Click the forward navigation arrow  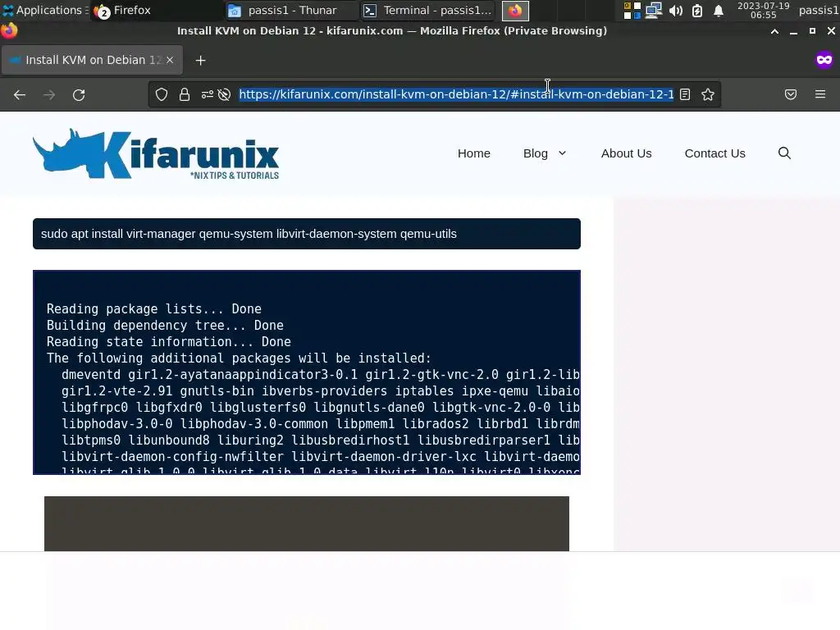[x=49, y=95]
